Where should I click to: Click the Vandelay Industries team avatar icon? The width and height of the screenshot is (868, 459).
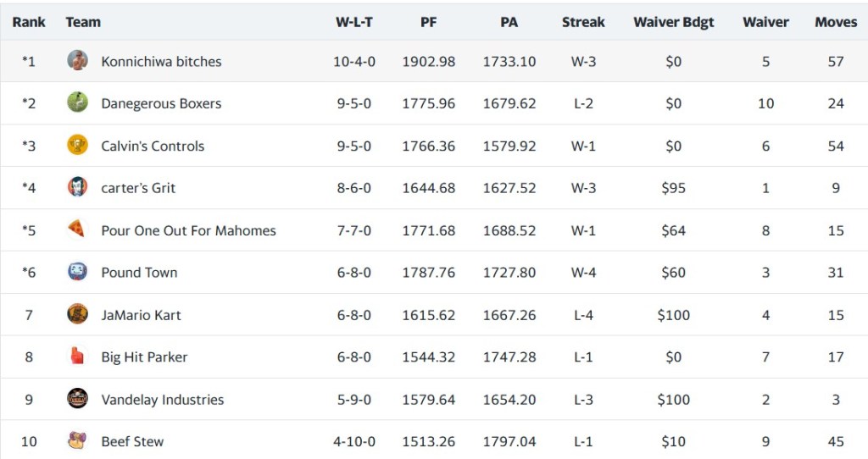(x=77, y=399)
